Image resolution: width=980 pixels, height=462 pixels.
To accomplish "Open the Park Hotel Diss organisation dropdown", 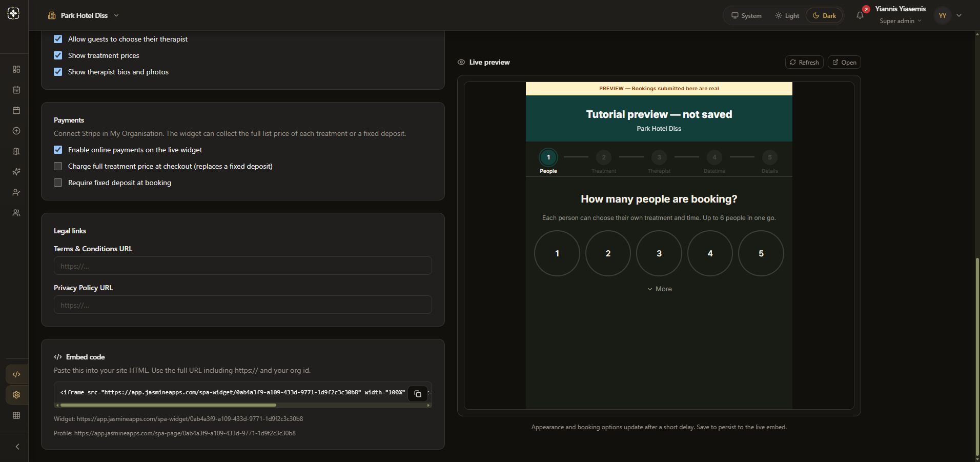I will pos(84,15).
